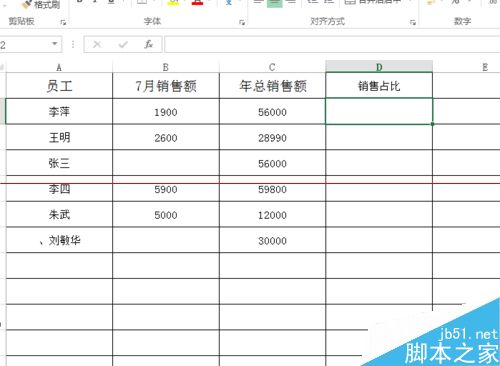Select the 销售占比 cell in 王明's row
Viewport: 500px width, 366px height.
[x=379, y=137]
